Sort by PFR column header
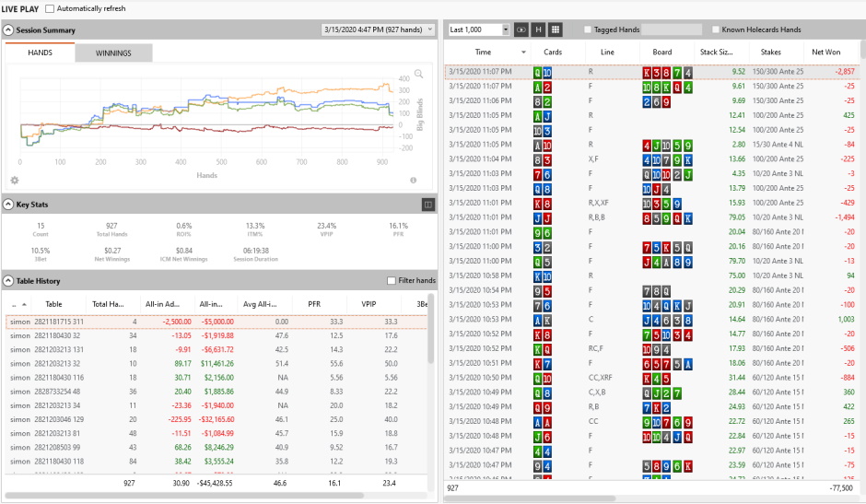The height and width of the screenshot is (504, 866). click(x=314, y=304)
